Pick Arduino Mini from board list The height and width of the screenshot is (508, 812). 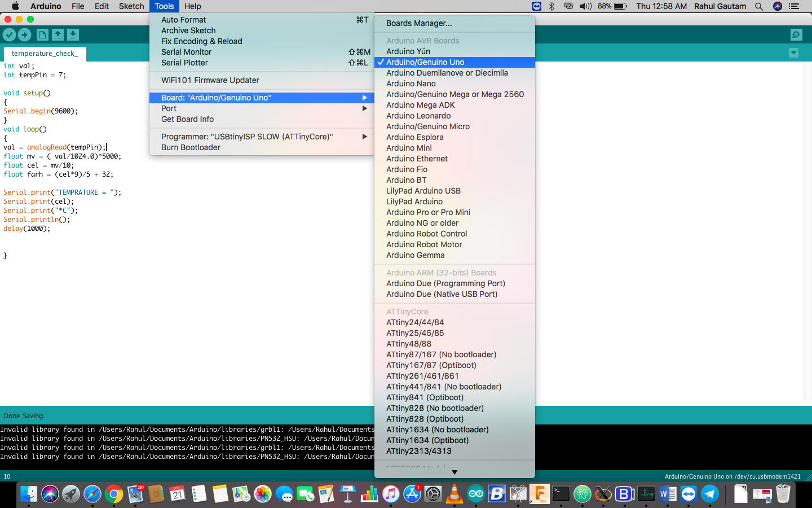pos(454,148)
